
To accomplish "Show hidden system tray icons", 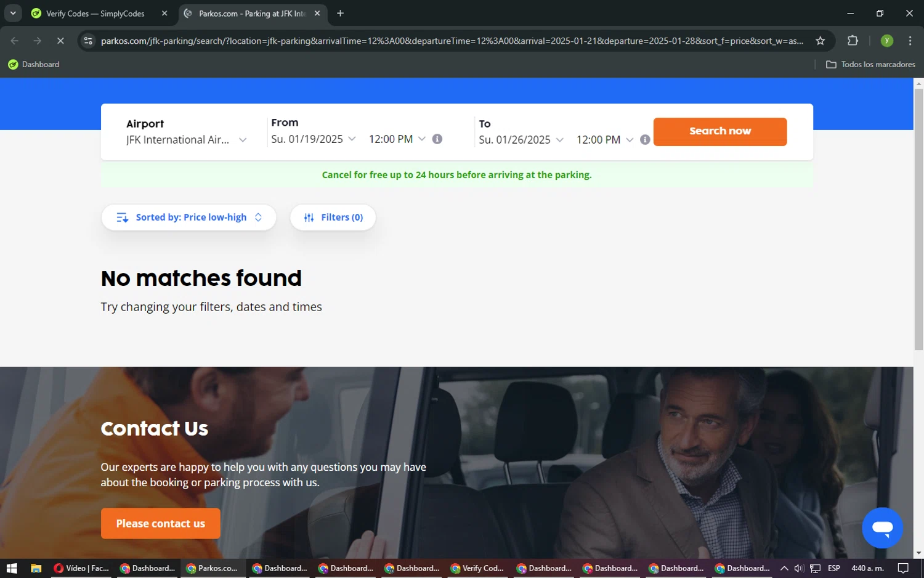I will pos(784,568).
